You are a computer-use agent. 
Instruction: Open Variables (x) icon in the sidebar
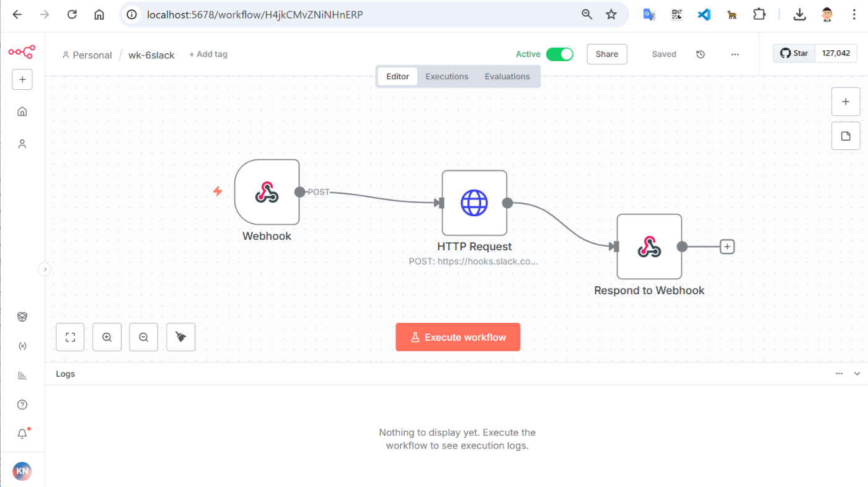click(x=22, y=346)
